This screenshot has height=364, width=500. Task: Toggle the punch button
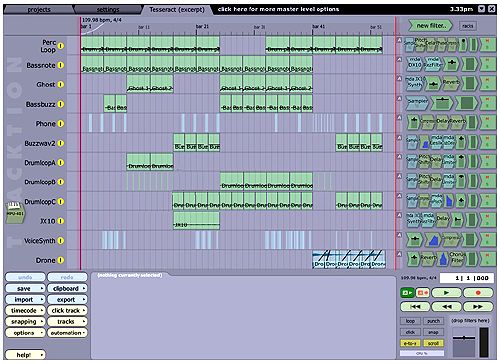pos(433,321)
